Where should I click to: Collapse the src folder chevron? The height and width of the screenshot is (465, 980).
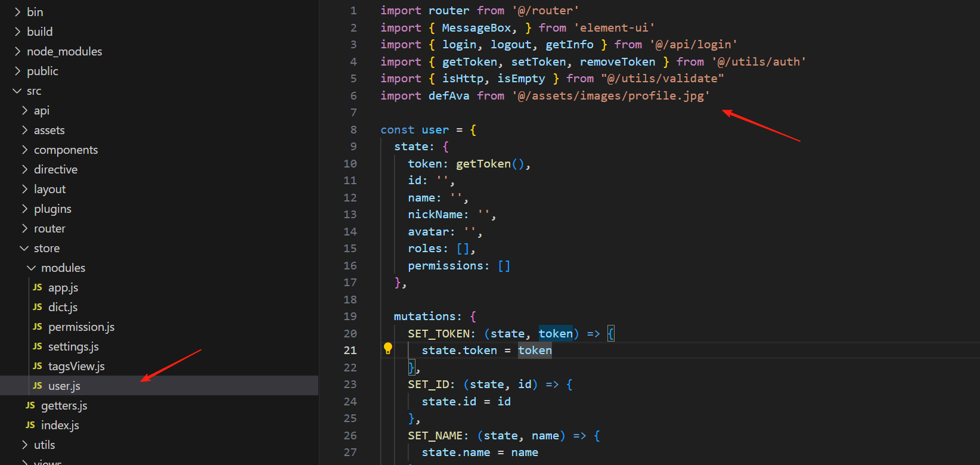coord(17,91)
